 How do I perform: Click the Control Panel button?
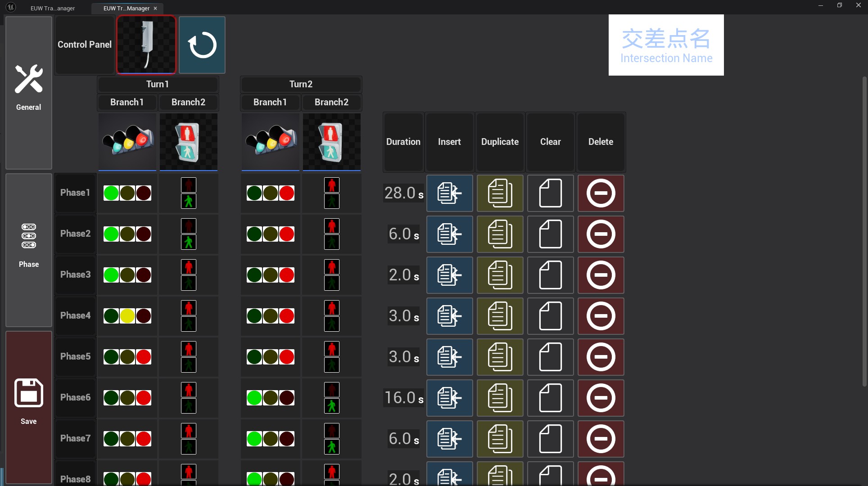point(85,45)
